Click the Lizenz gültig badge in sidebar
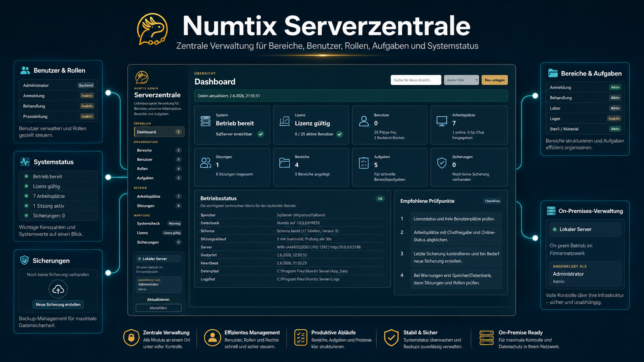This screenshot has height=362, width=644. [x=172, y=233]
